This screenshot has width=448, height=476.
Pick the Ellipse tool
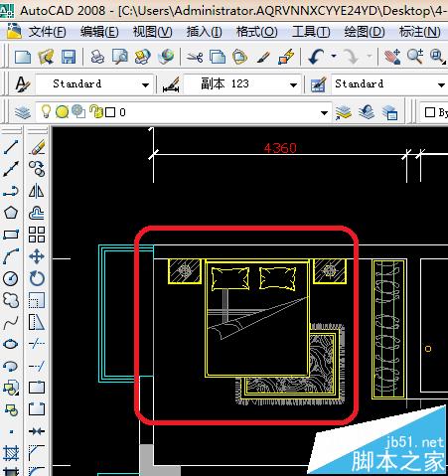11,344
